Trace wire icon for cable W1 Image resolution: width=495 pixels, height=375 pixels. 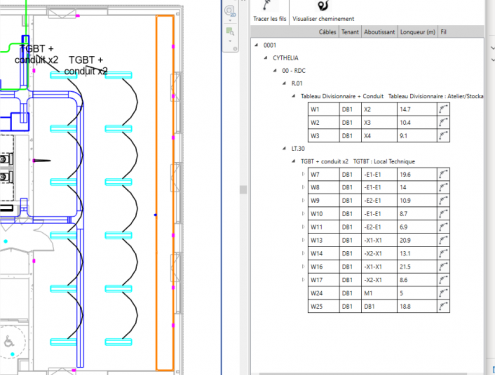point(443,109)
